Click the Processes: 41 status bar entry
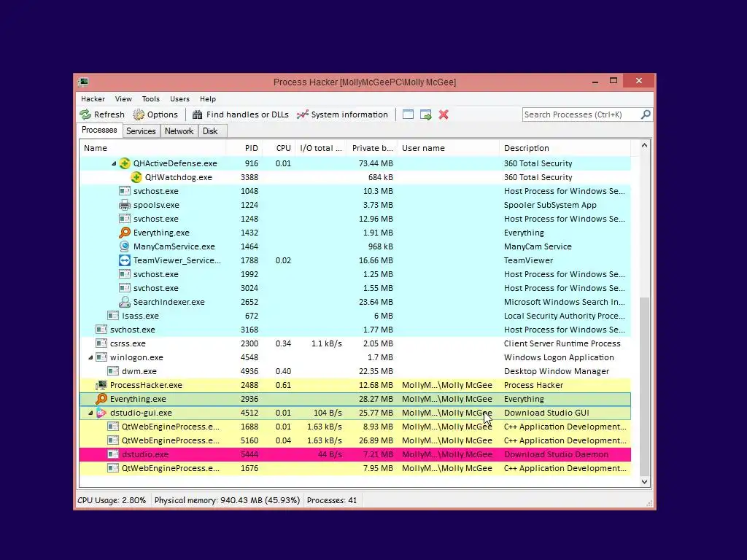This screenshot has height=560, width=747. click(x=332, y=500)
